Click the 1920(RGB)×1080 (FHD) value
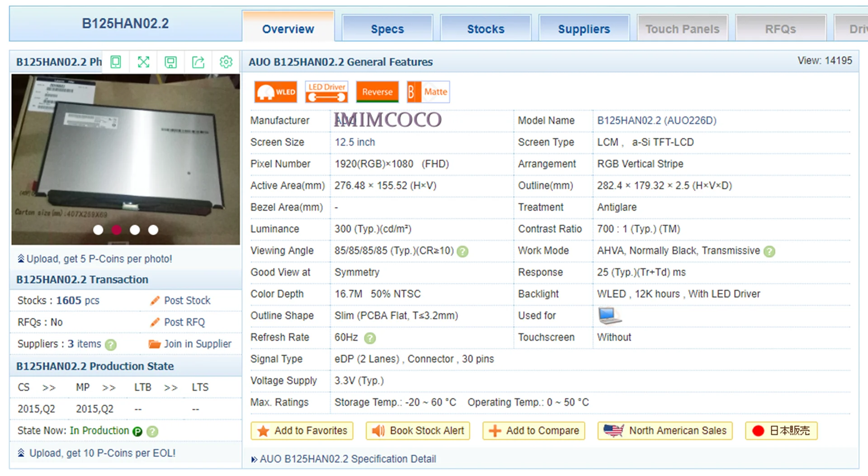The height and width of the screenshot is (476, 868). click(392, 164)
